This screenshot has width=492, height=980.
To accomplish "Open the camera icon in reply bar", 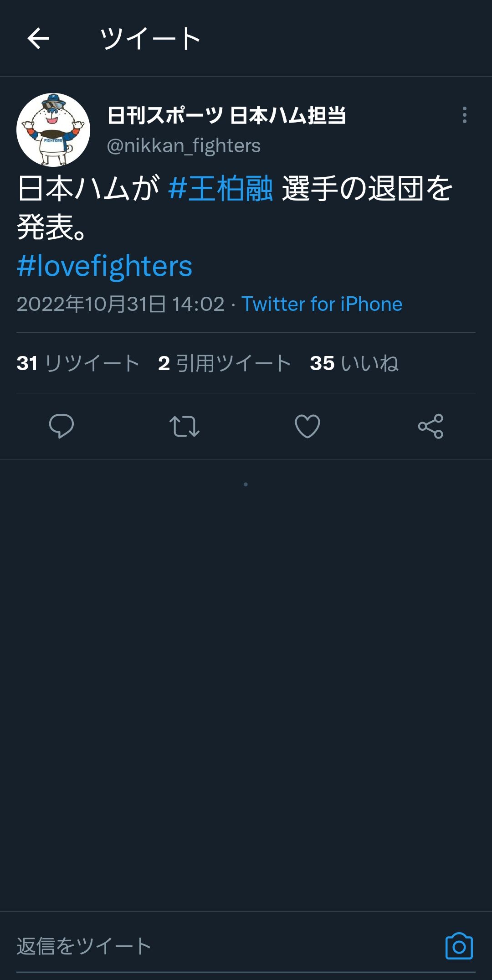I will pos(459,946).
